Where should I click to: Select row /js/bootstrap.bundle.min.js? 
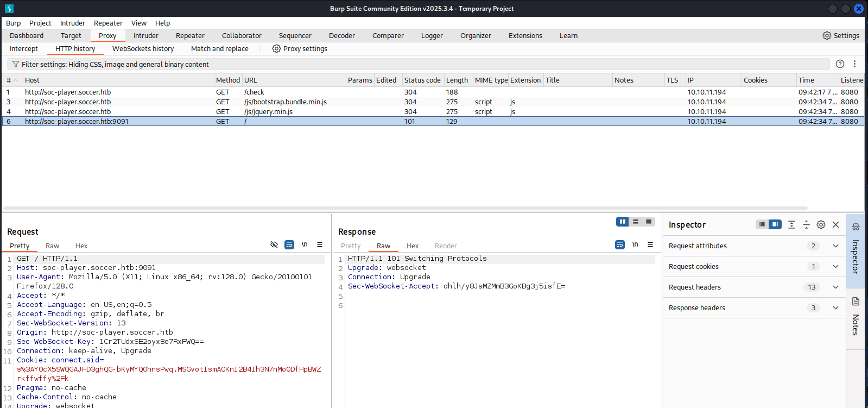(433, 102)
